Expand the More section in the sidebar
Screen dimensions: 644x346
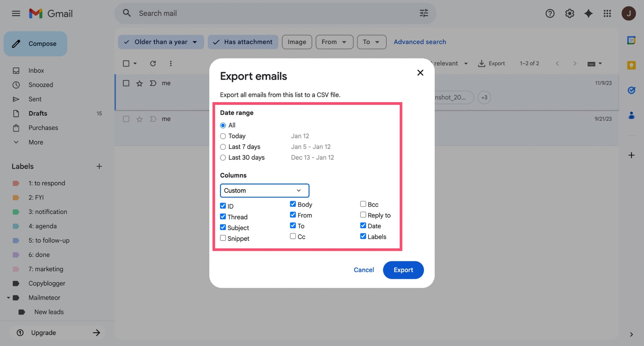click(x=35, y=142)
